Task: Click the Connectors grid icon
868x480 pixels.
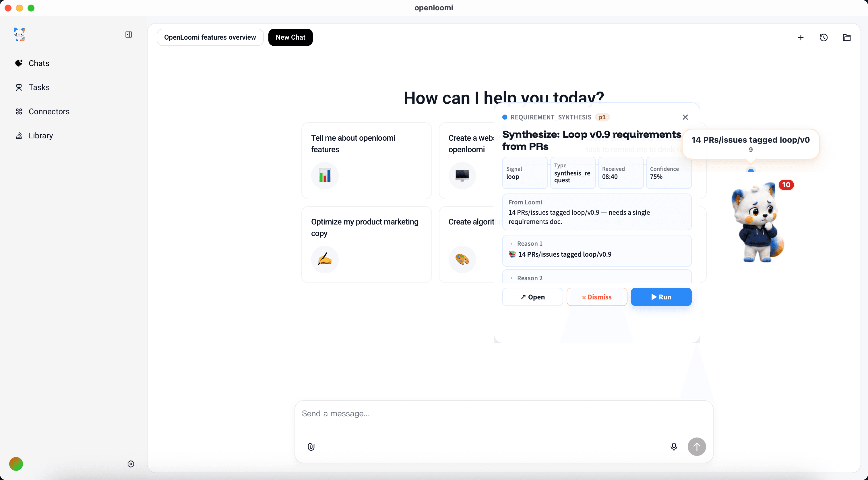Action: click(x=19, y=112)
